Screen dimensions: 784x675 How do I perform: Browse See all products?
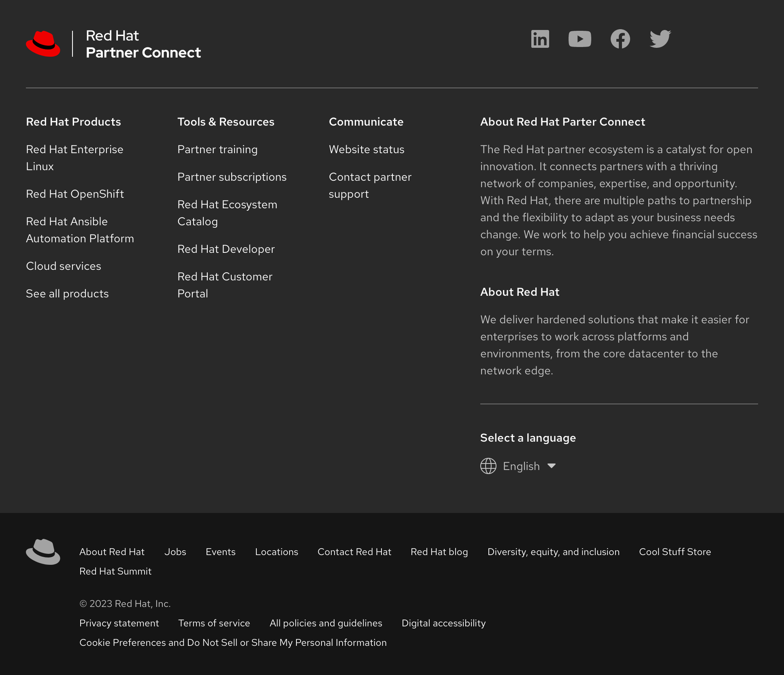[x=67, y=293]
